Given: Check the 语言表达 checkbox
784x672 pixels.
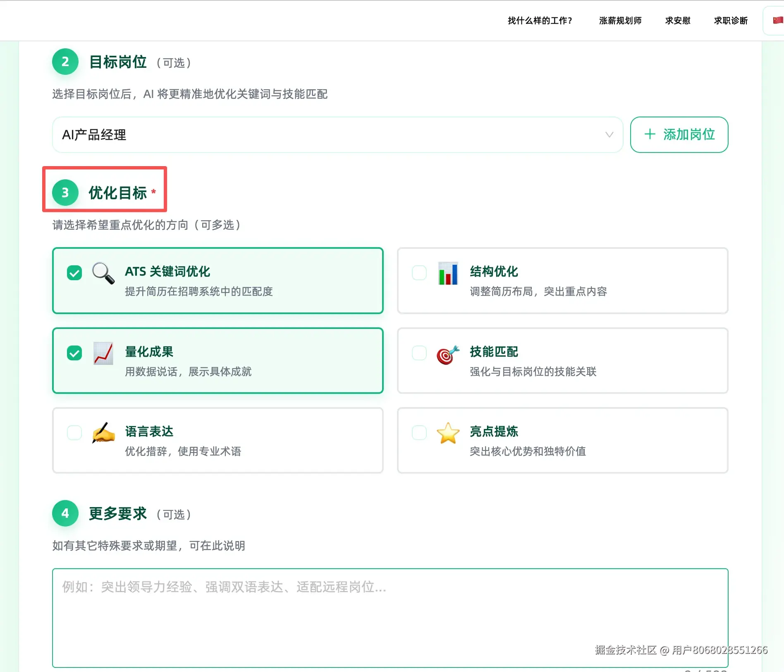Looking at the screenshot, I should pyautogui.click(x=74, y=433).
